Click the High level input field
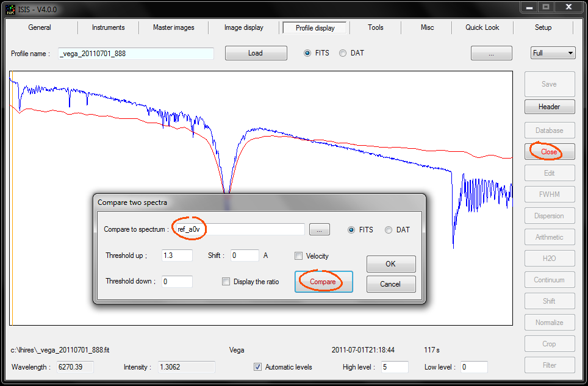588x386 pixels. point(394,367)
